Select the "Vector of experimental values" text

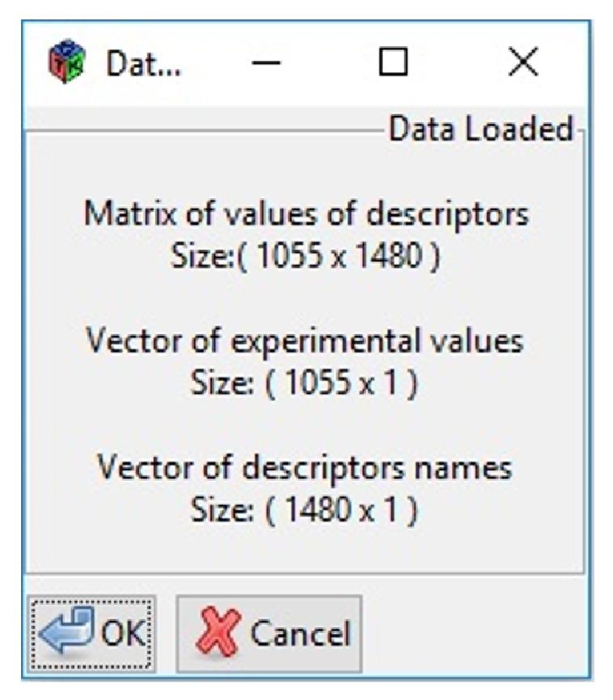click(304, 341)
